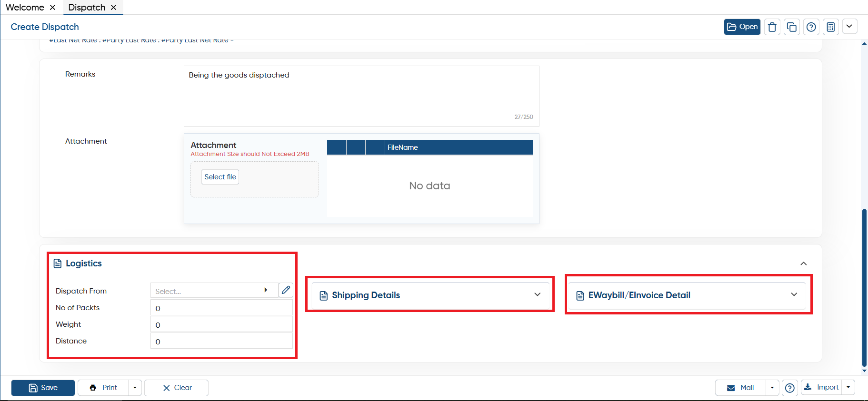Image resolution: width=868 pixels, height=401 pixels.
Task: Click the Clear button
Action: point(176,388)
